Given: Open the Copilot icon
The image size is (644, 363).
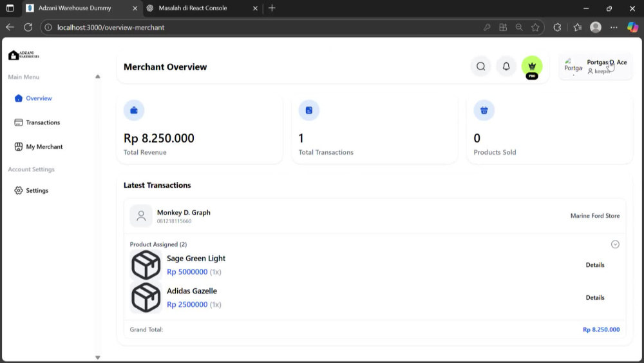Looking at the screenshot, I should (632, 27).
